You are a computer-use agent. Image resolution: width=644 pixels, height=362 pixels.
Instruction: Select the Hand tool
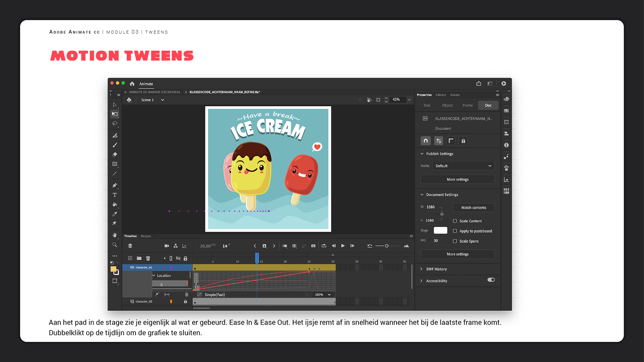coord(115,235)
